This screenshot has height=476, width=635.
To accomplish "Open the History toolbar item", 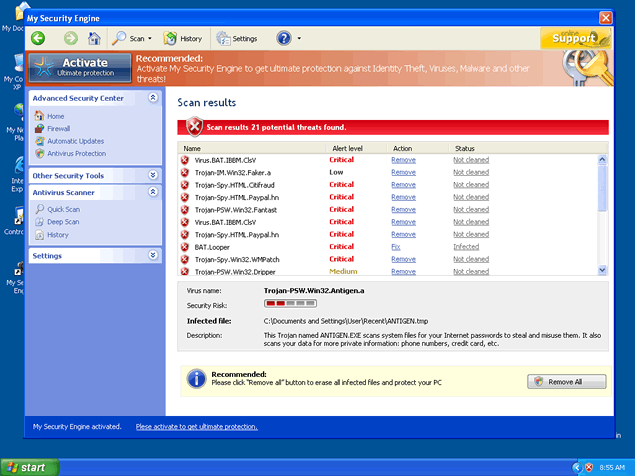I will point(183,38).
